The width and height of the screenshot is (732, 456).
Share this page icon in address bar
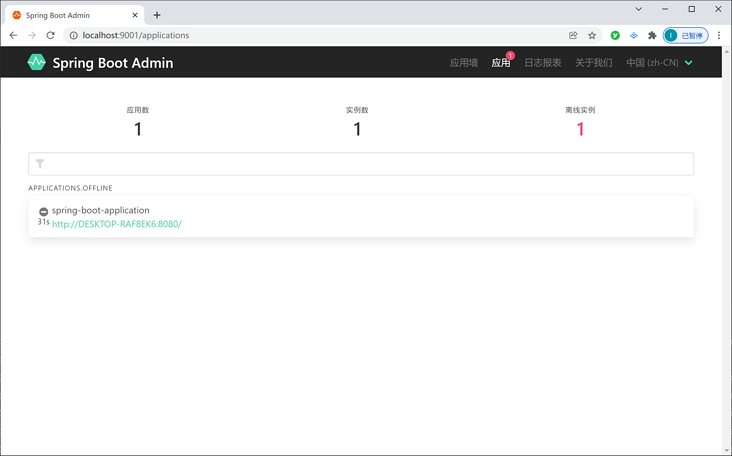(x=573, y=35)
